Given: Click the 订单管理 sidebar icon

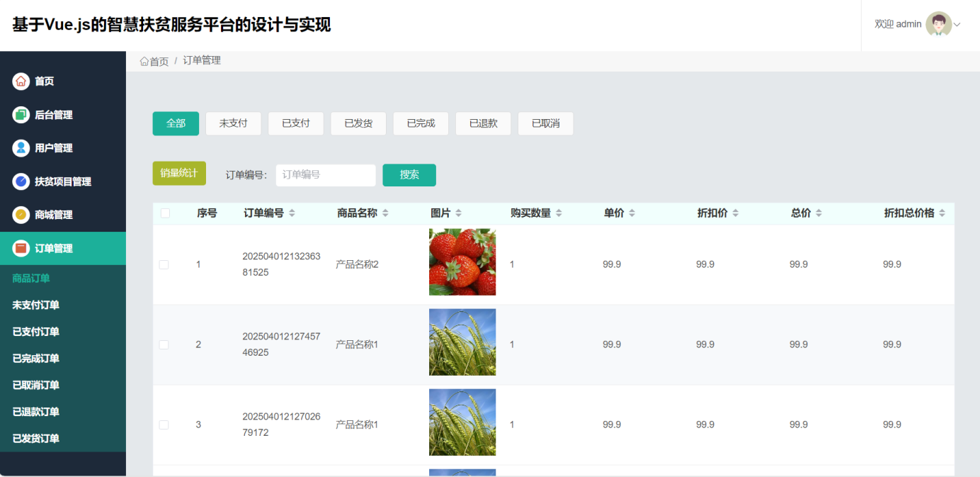Looking at the screenshot, I should (21, 248).
